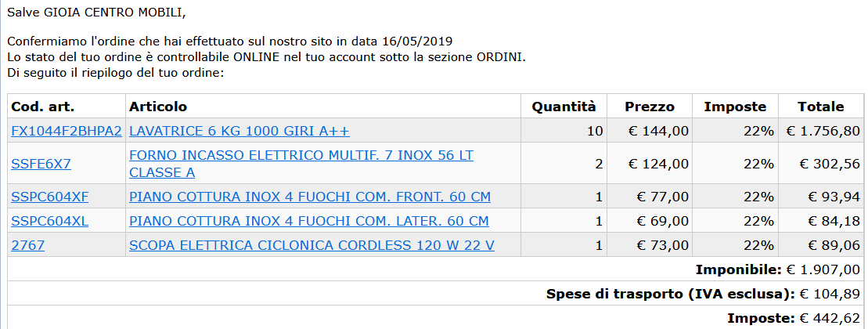Open LAVATRICE 6 KG 1000 GIRI A++ link
The height and width of the screenshot is (329, 868).
tap(240, 132)
